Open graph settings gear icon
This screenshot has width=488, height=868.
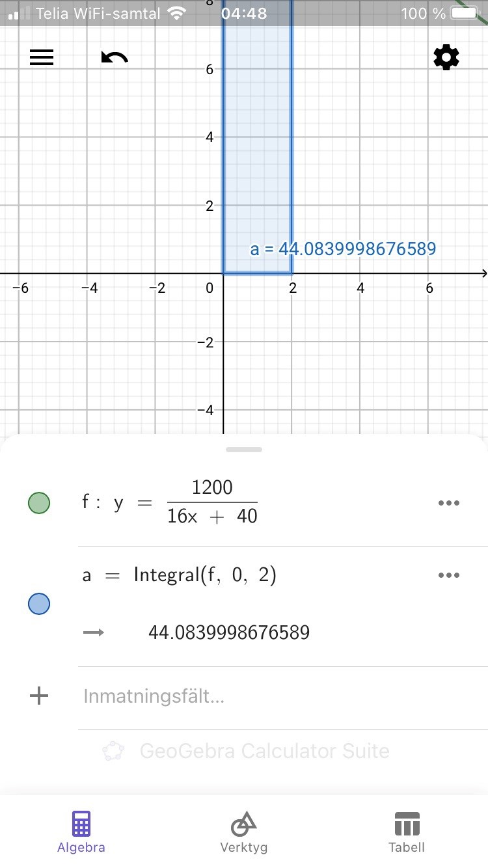(446, 58)
